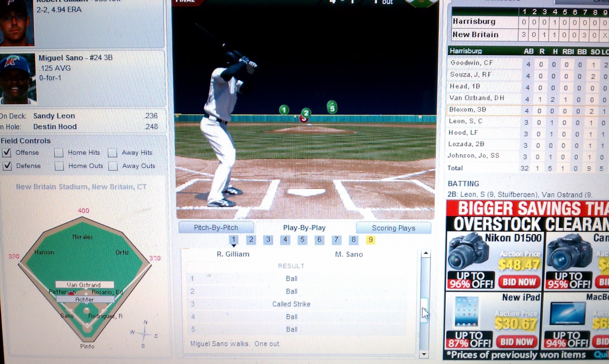
Task: Uncheck the Defense checkbox
Action: click(7, 166)
